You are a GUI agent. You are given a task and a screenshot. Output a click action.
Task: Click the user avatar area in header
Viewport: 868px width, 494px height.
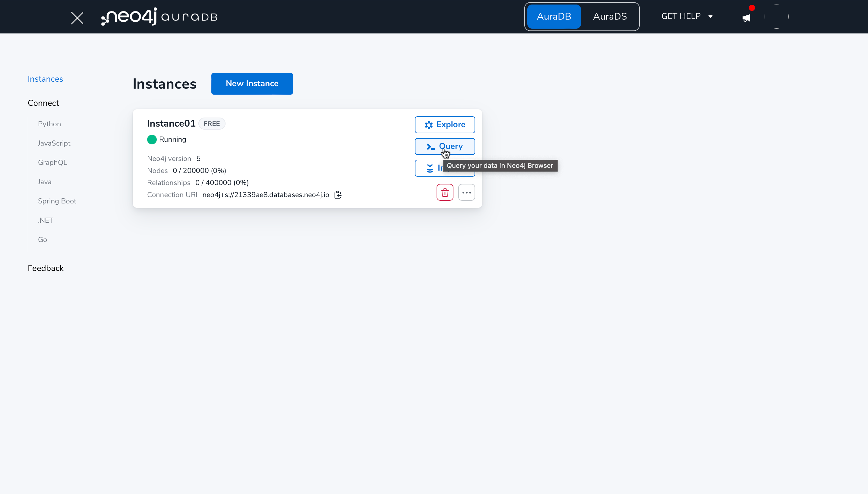(777, 17)
